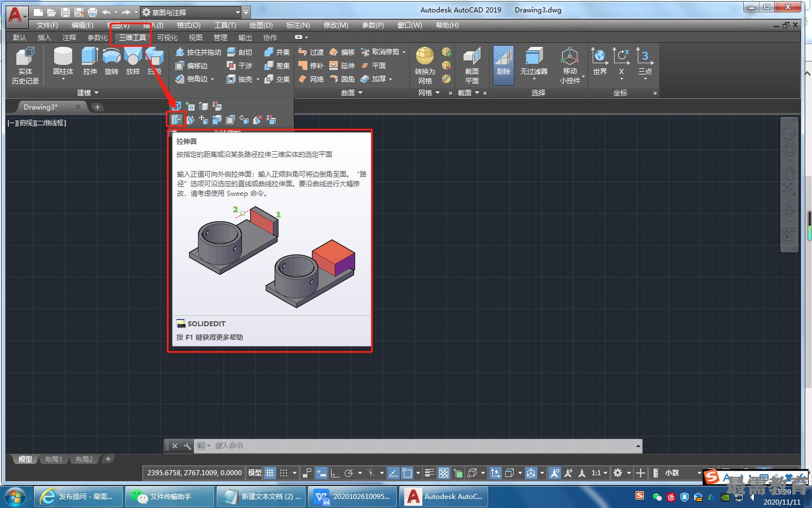This screenshot has width=812, height=508.
Task: Toggle transparency display in status bar
Action: tap(444, 473)
